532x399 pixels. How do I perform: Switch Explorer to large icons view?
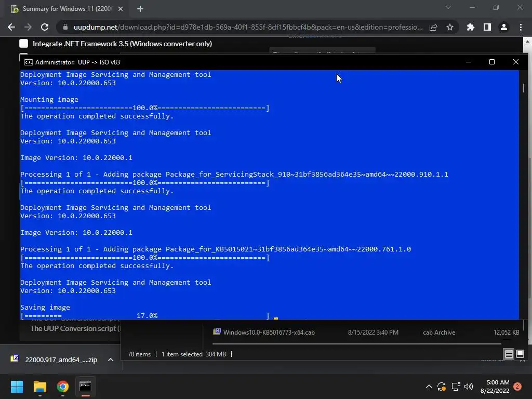(x=520, y=354)
